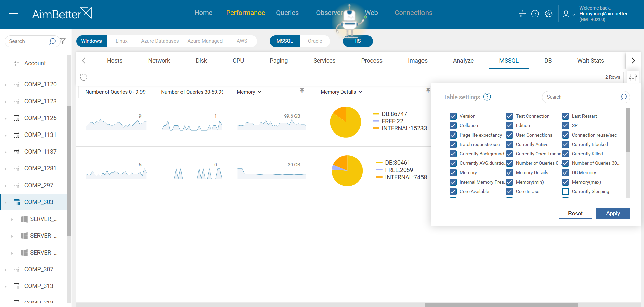Open the help question mark icon in header
Screen dimensions: 644x307
tap(535, 14)
